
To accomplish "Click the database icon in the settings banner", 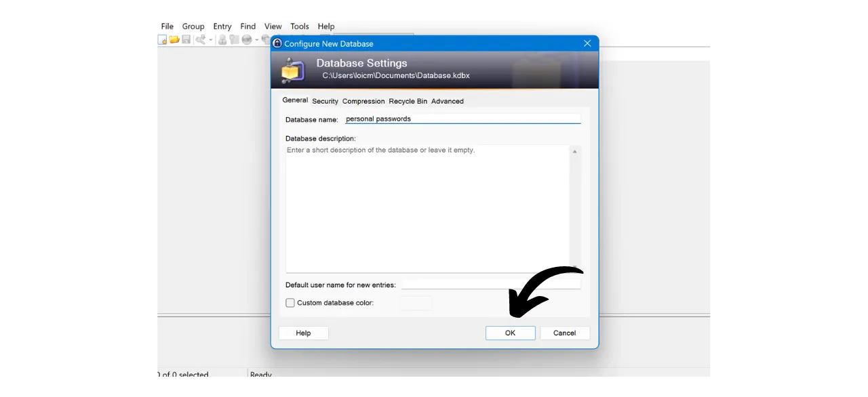I will click(292, 69).
